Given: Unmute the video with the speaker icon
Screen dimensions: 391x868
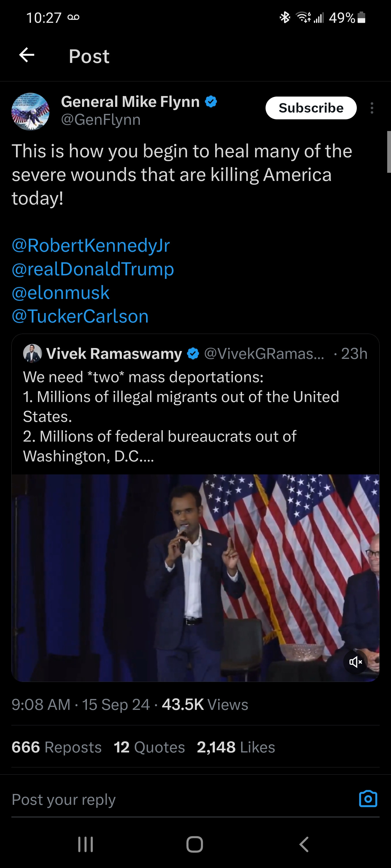Looking at the screenshot, I should click(355, 662).
